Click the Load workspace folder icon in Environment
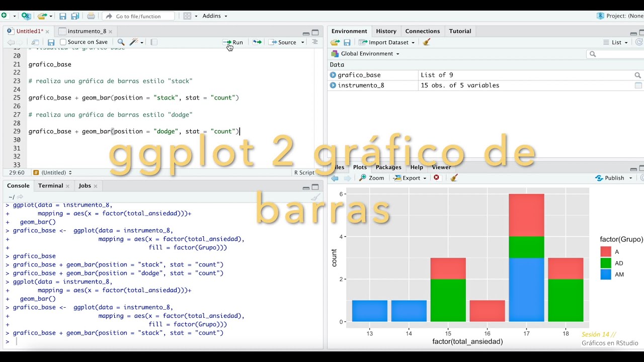The height and width of the screenshot is (362, 644). pyautogui.click(x=335, y=42)
